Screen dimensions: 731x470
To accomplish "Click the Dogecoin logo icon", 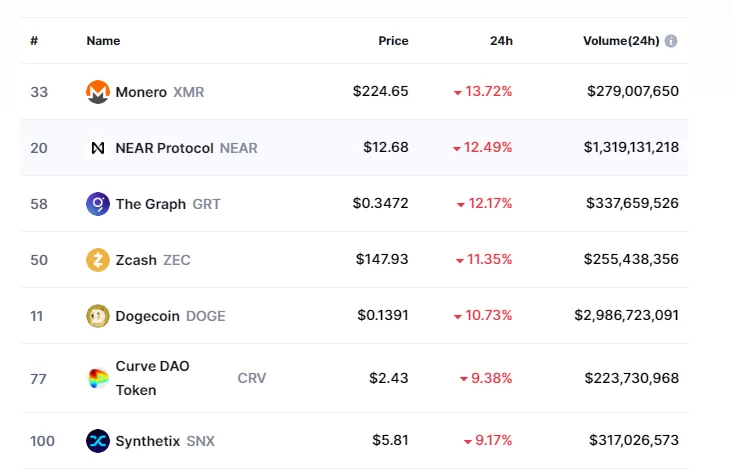I will click(x=98, y=316).
